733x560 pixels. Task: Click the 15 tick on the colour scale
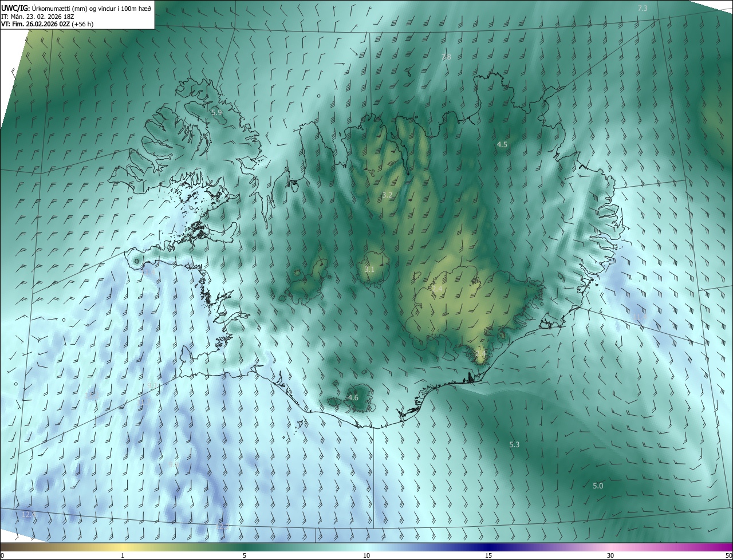click(x=488, y=555)
